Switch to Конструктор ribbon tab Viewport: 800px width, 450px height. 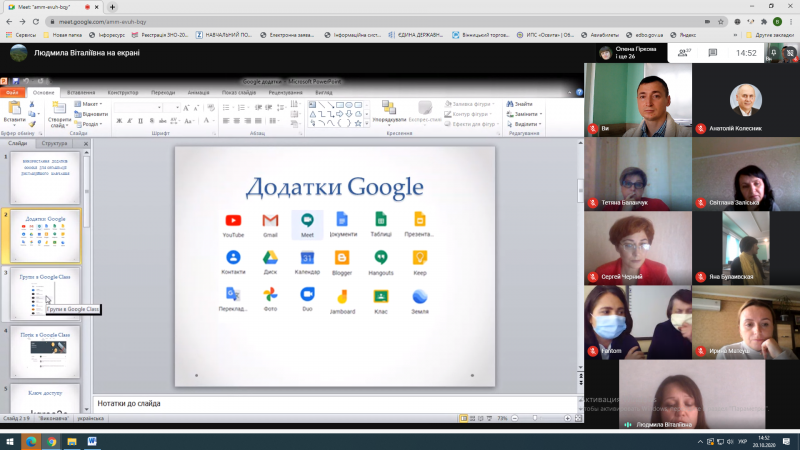click(123, 92)
